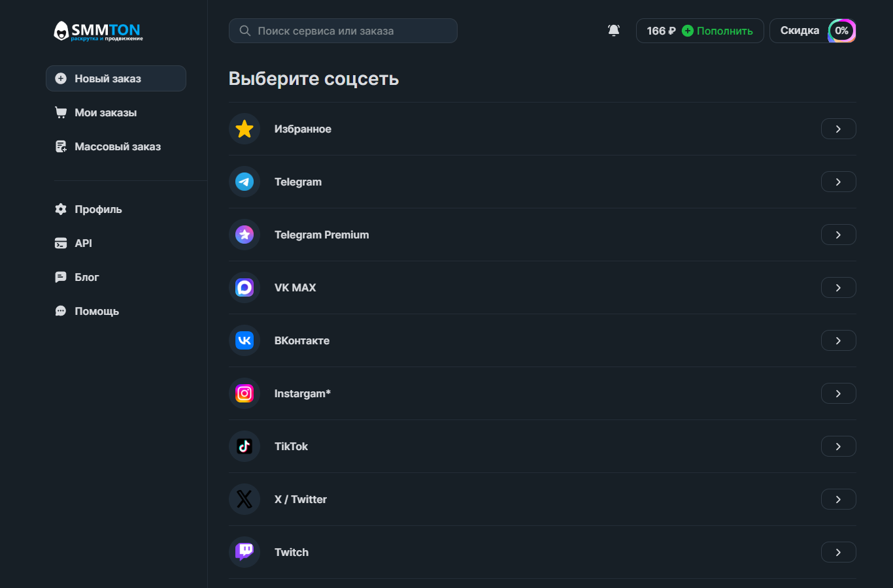The width and height of the screenshot is (893, 588).
Task: Go to the Профиль page
Action: pos(98,209)
